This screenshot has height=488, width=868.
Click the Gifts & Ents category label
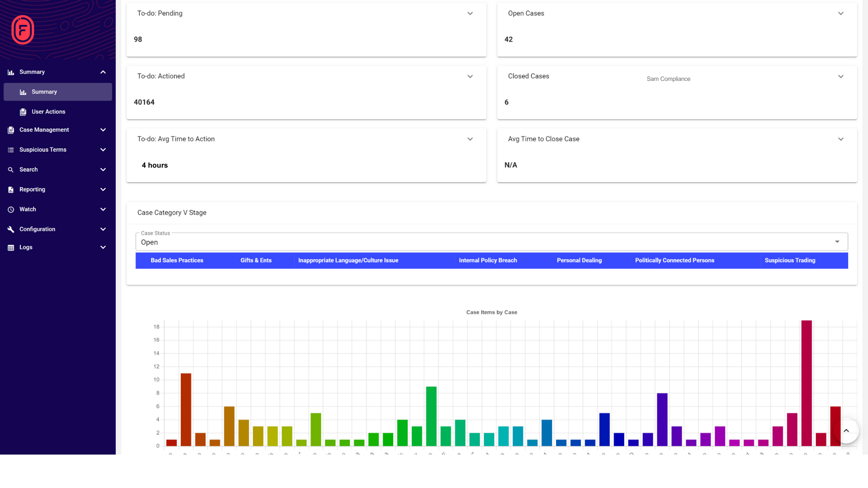[x=256, y=260]
